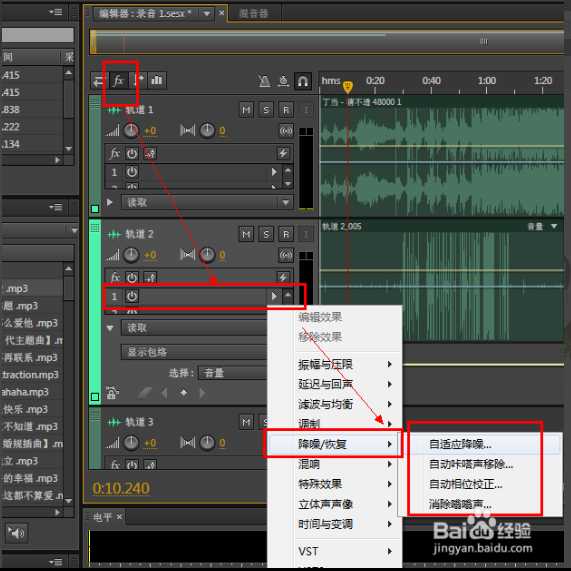Screen dimensions: 571x571
Task: Solo track 1 with S button
Action: click(x=266, y=110)
